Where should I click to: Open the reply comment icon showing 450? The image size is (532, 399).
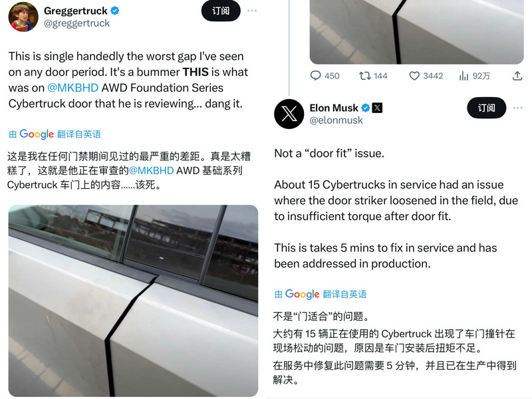click(315, 76)
